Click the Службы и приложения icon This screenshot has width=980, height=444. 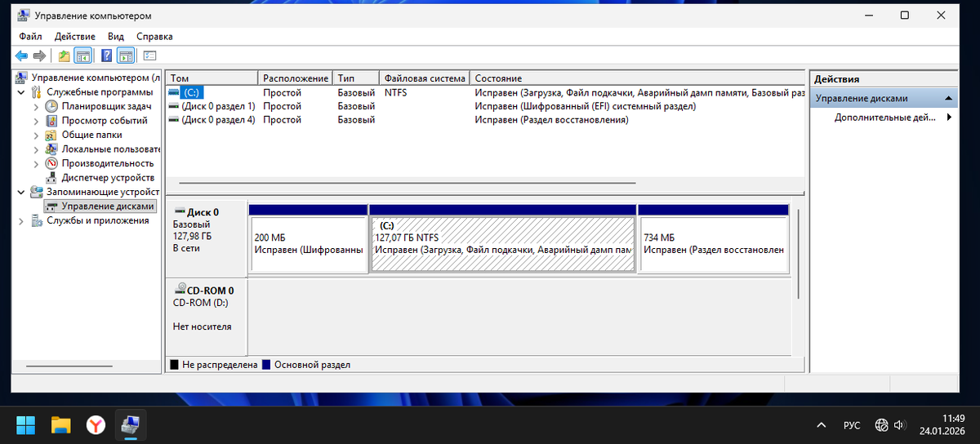[36, 220]
